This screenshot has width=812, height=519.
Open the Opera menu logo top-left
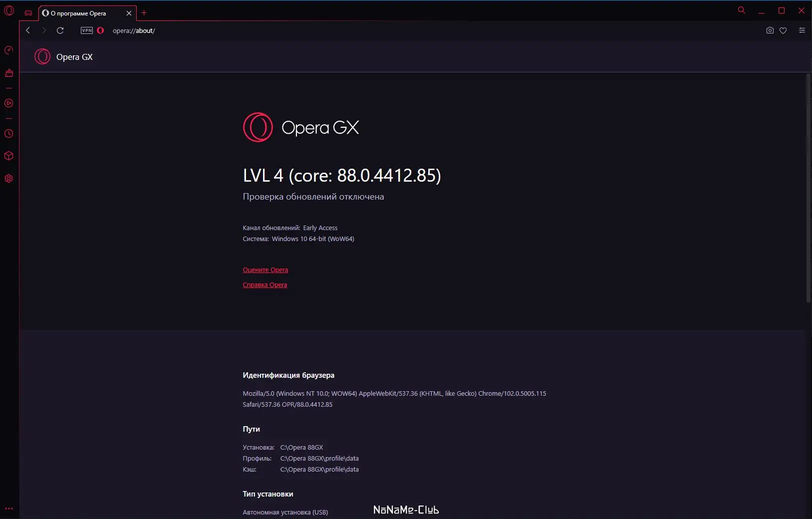tap(9, 10)
